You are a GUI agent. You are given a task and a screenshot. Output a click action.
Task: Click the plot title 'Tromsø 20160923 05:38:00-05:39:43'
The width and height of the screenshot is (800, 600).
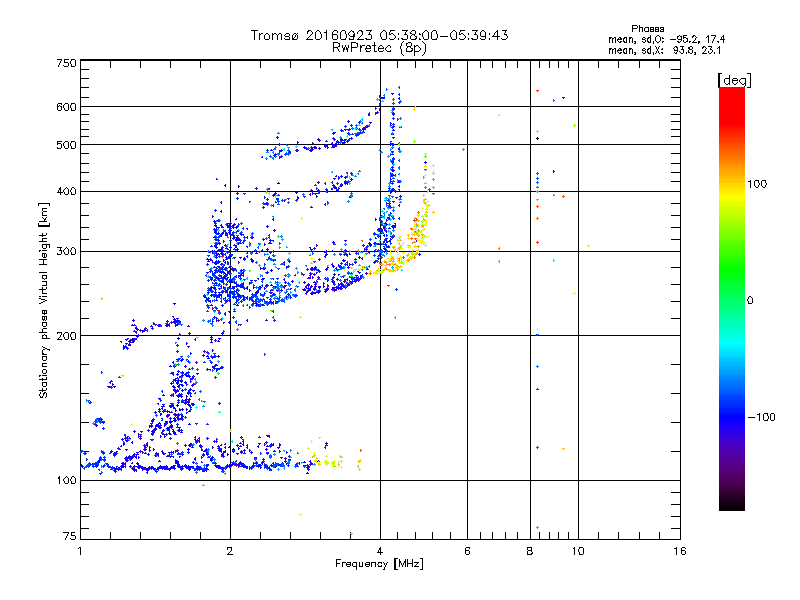click(x=379, y=35)
